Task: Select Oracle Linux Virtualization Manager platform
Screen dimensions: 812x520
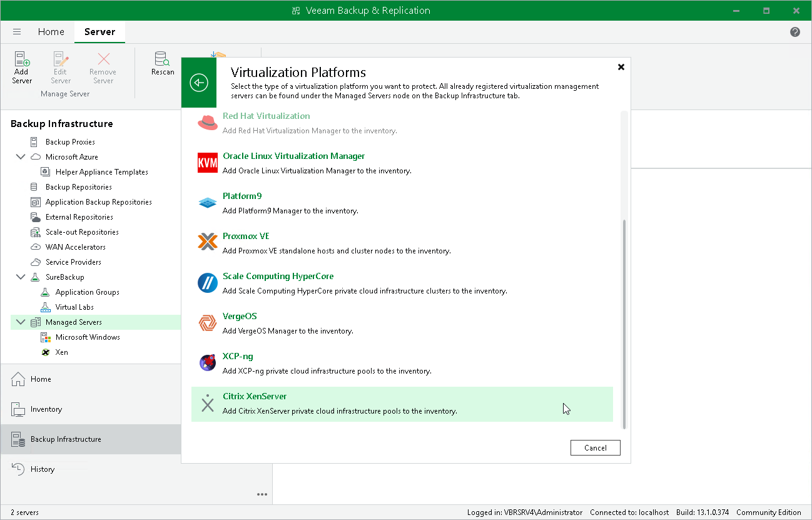Action: click(293, 156)
